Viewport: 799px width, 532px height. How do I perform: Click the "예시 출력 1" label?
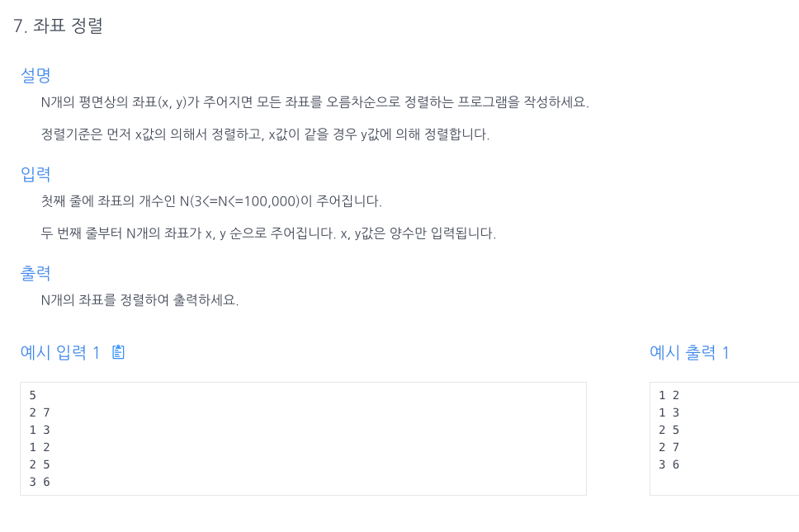point(689,353)
